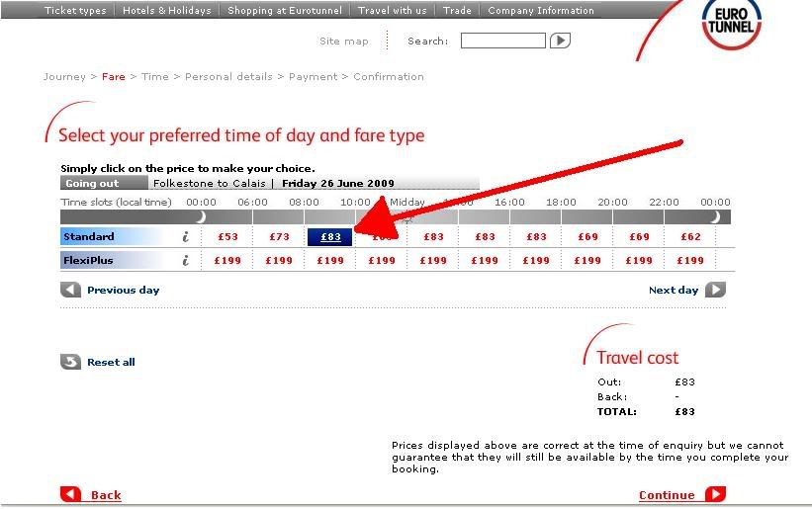Go to the Time breadcrumb step
The width and height of the screenshot is (812, 509).
coord(155,76)
